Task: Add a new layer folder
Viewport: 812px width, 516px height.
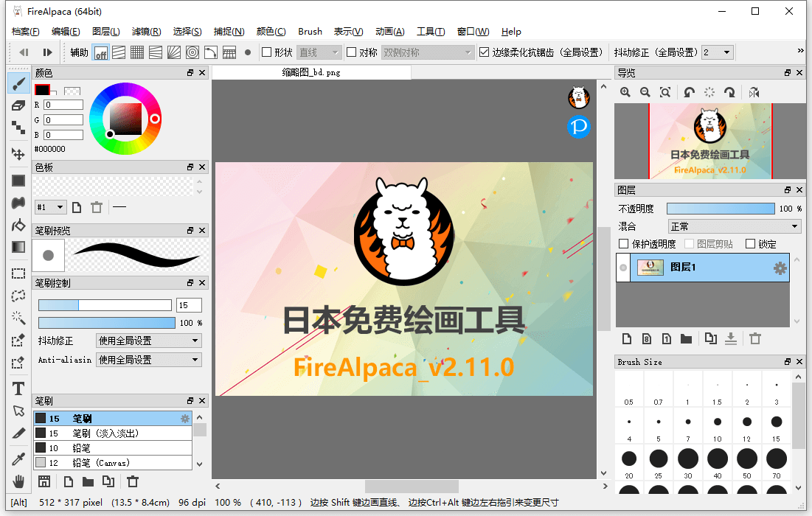Action: coord(686,339)
